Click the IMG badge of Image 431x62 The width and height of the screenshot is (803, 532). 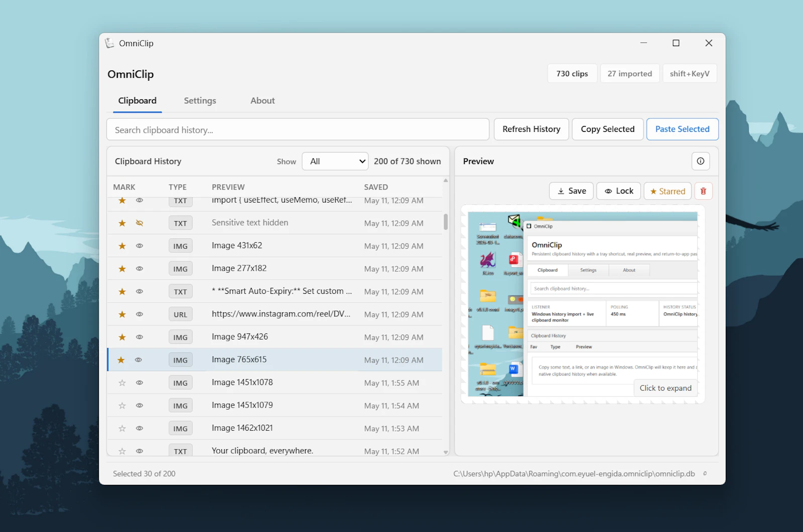(x=180, y=246)
